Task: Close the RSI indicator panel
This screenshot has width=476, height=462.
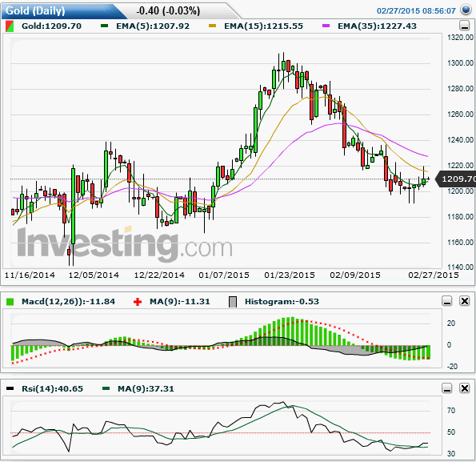Action: click(x=465, y=388)
